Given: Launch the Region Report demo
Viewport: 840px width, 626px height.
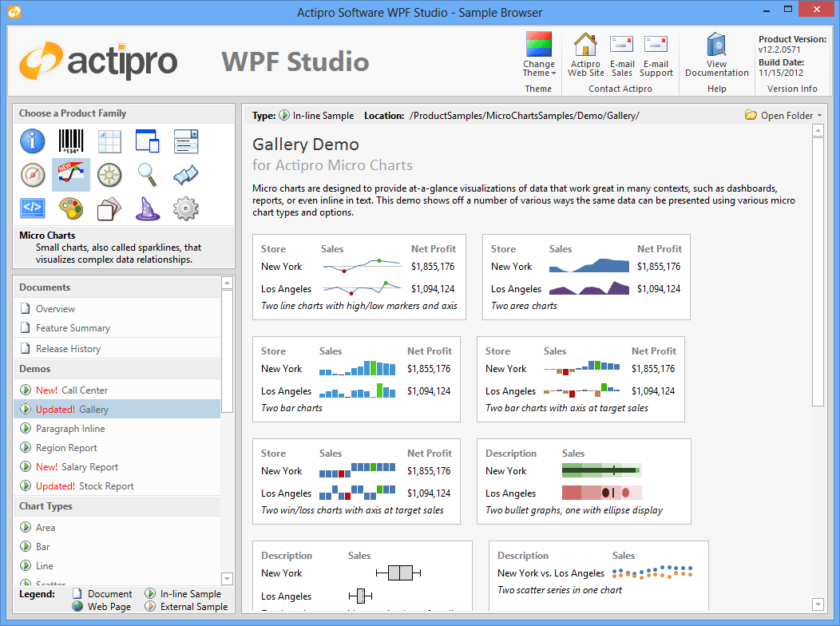Looking at the screenshot, I should [117, 448].
